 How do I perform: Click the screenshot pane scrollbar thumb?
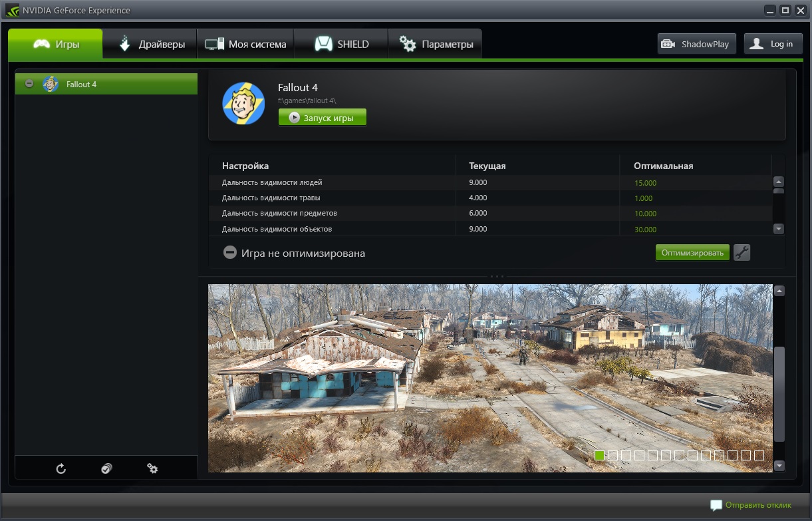pyautogui.click(x=779, y=394)
